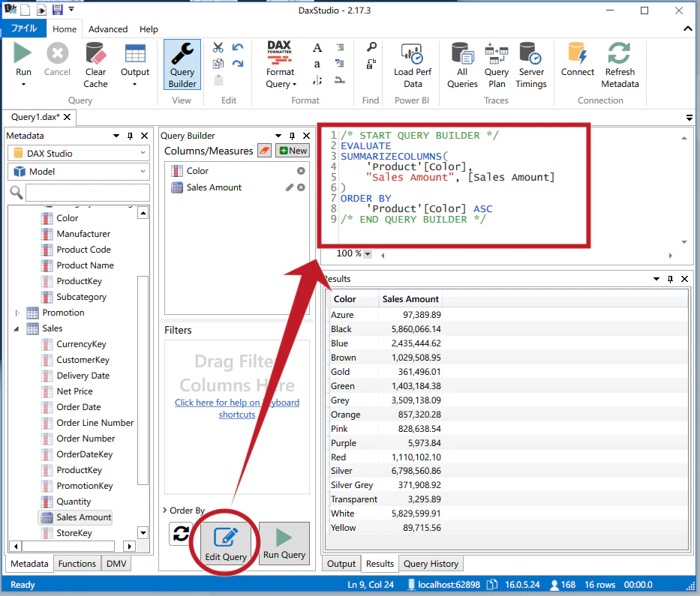Click the Save icon in title bar
The height and width of the screenshot is (596, 700).
tap(58, 10)
